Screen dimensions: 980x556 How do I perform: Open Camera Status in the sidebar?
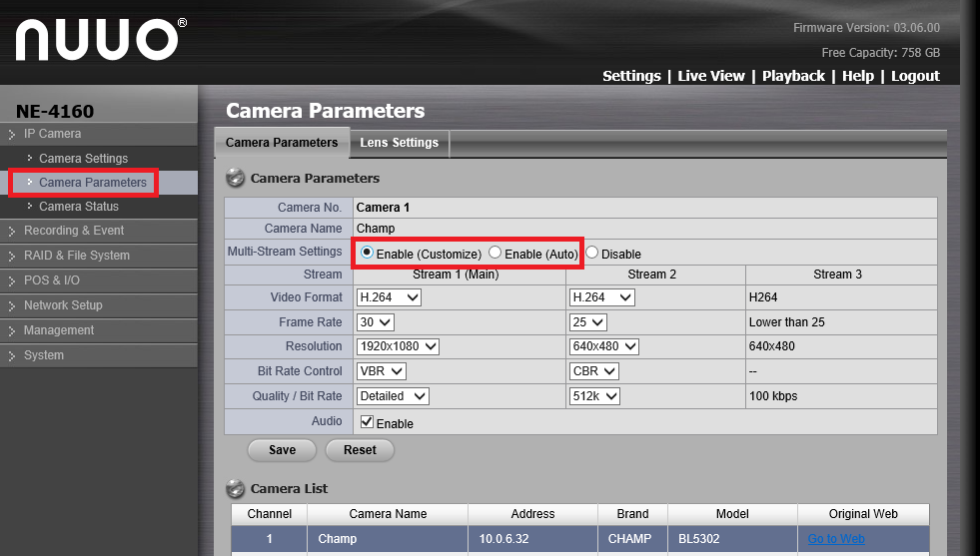pos(79,207)
